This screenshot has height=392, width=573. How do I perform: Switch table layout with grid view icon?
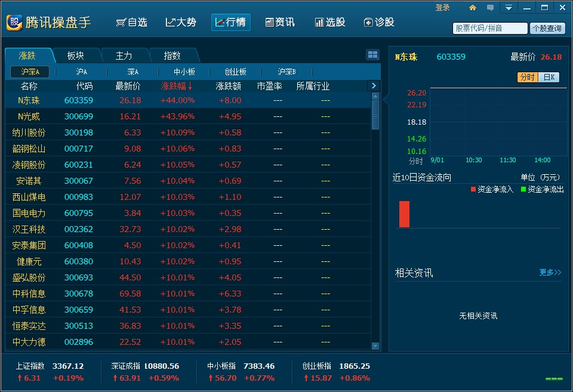coord(372,55)
